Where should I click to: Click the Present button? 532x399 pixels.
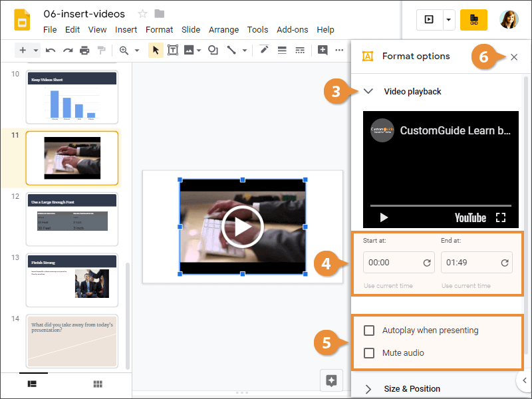click(x=429, y=20)
